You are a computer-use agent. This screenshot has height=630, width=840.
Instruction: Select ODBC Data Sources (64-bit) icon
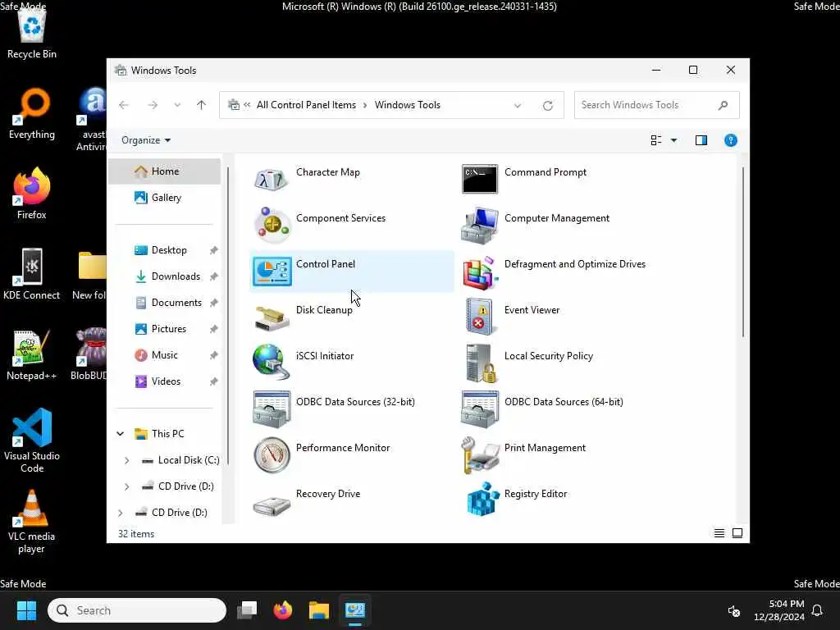pos(479,409)
